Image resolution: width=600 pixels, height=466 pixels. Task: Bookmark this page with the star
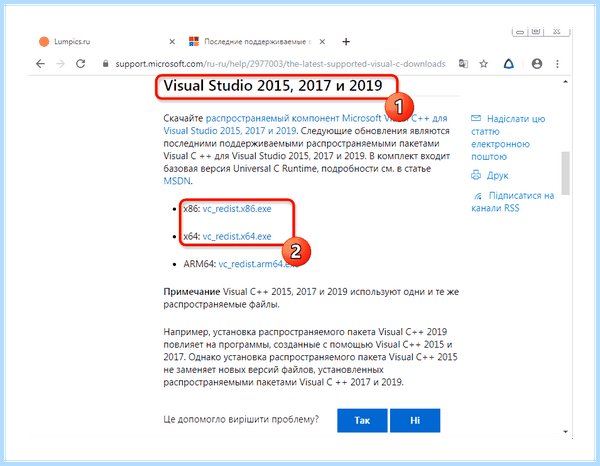click(x=484, y=64)
